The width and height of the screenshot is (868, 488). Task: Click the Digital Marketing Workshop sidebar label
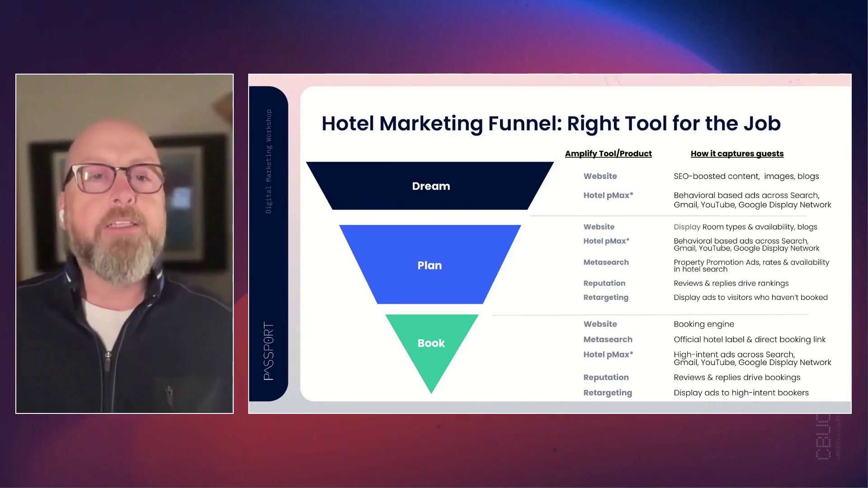point(269,161)
